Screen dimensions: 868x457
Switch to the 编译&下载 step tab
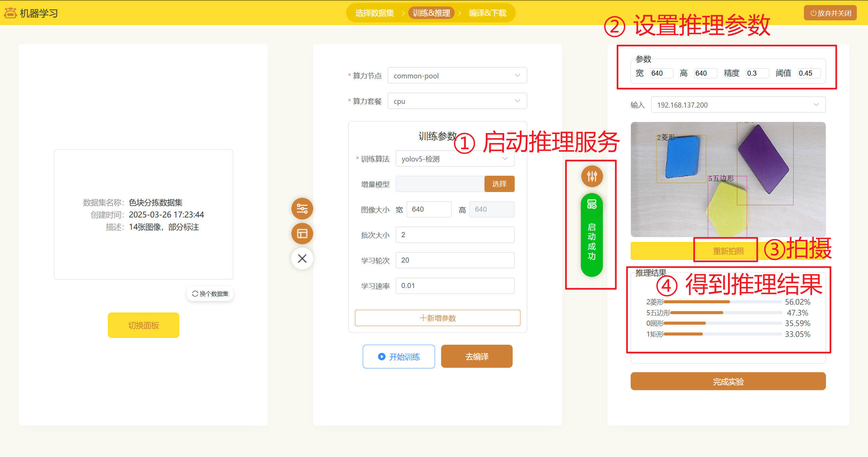(487, 13)
